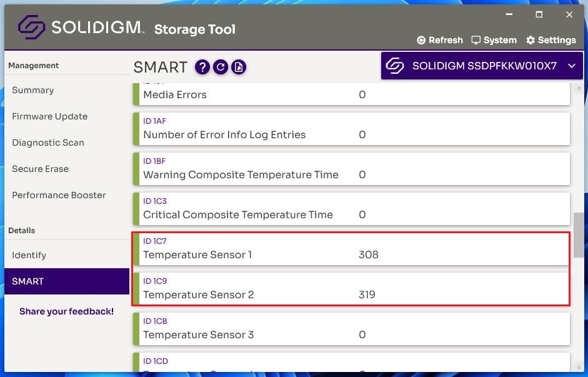Image resolution: width=588 pixels, height=377 pixels.
Task: Click Critical Composite Temperature Time row
Action: [x=351, y=209]
